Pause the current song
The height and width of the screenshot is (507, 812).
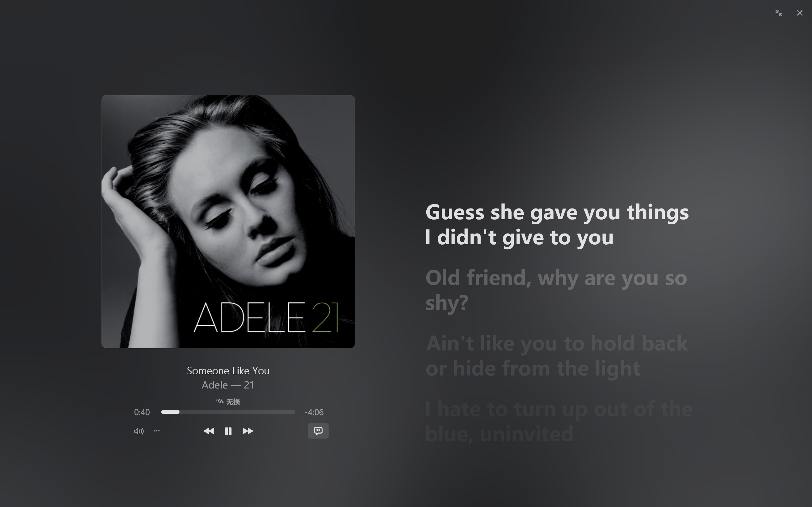coord(228,431)
